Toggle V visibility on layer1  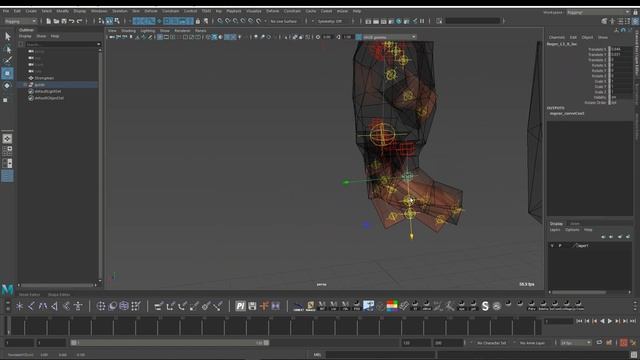tap(552, 246)
